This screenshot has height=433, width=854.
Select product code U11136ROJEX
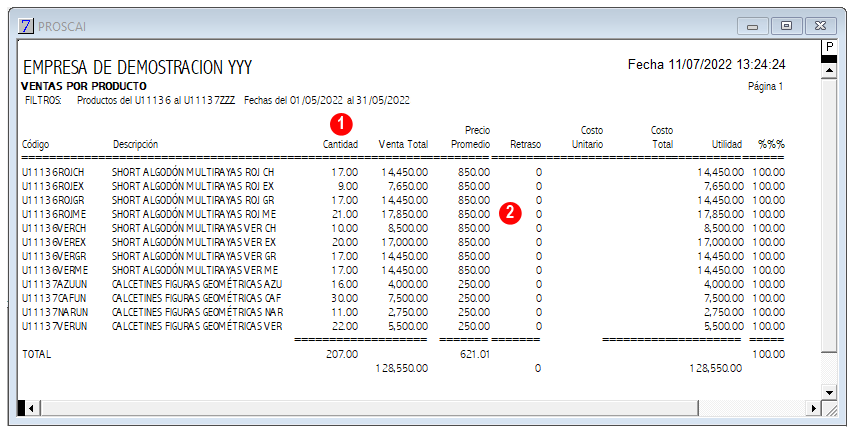coord(53,186)
